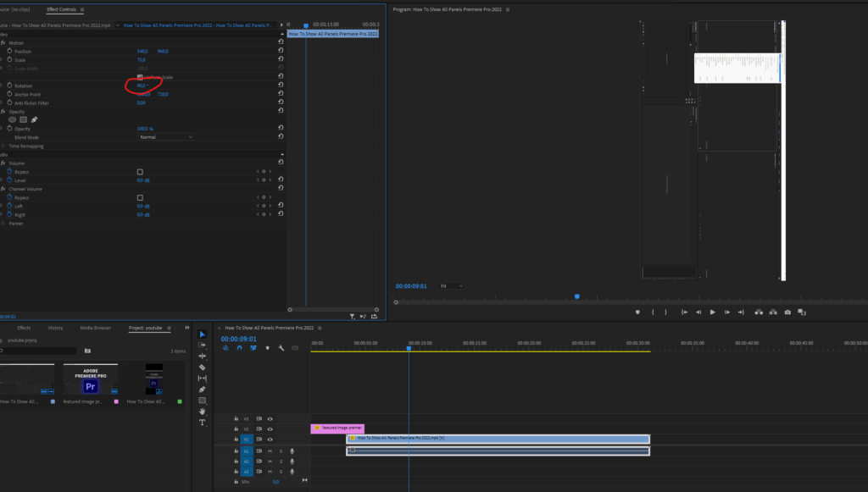Image resolution: width=868 pixels, height=492 pixels.
Task: Add a marker in the Program Monitor
Action: (x=637, y=312)
